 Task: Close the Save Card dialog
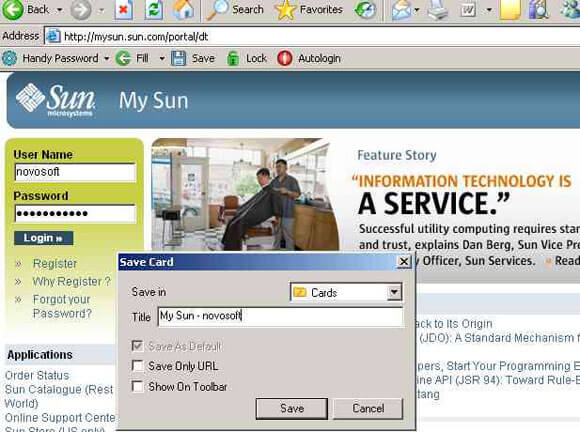(404, 262)
